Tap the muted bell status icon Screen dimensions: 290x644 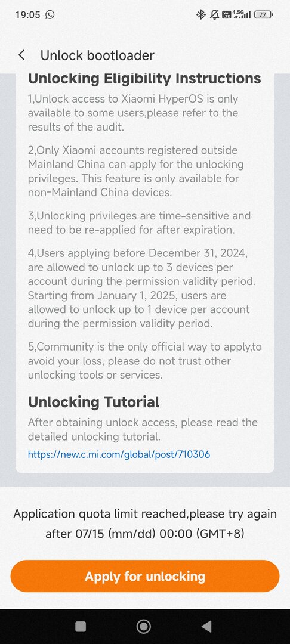214,15
